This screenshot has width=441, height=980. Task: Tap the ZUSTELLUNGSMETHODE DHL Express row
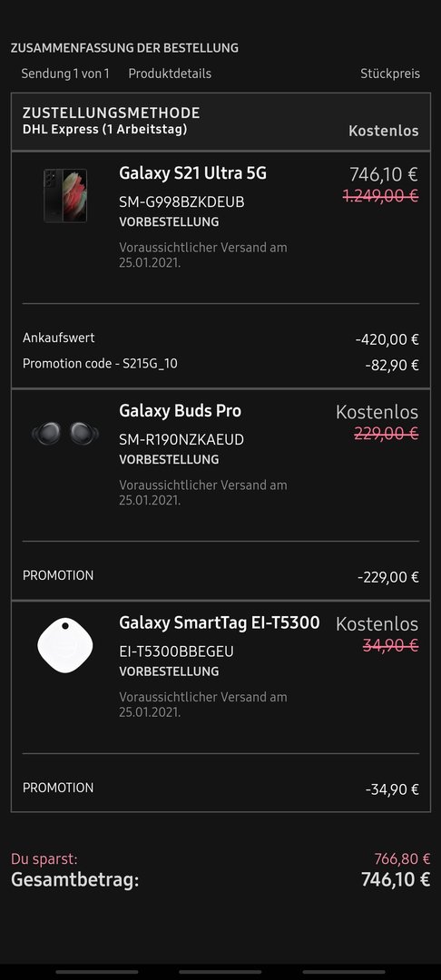[x=220, y=122]
